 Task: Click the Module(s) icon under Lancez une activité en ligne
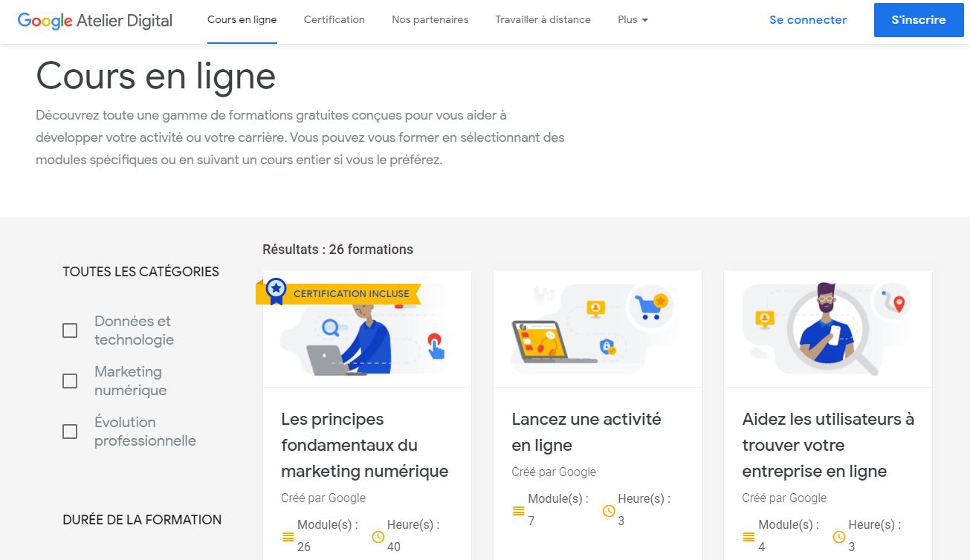tap(518, 510)
